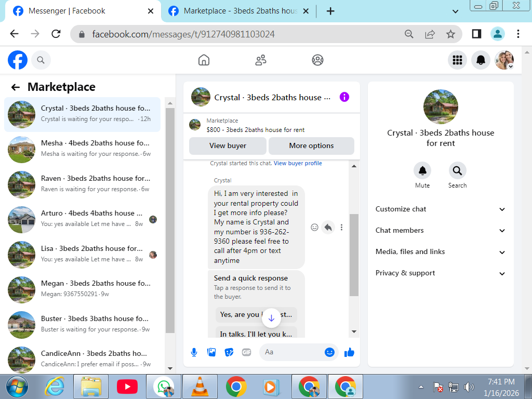The image size is (532, 399).
Task: Search in conversation magnifier button
Action: point(457,170)
